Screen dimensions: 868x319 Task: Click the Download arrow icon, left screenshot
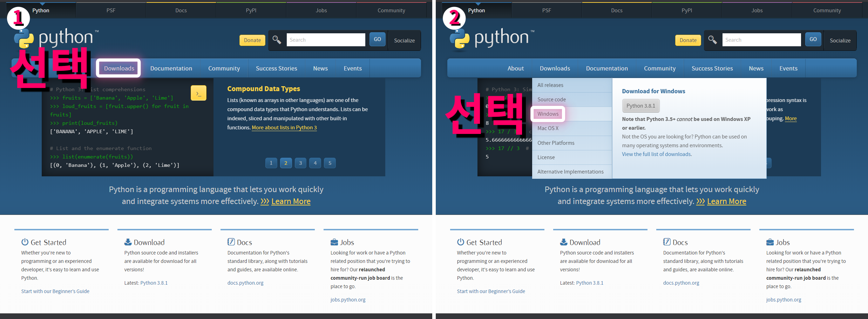(128, 242)
